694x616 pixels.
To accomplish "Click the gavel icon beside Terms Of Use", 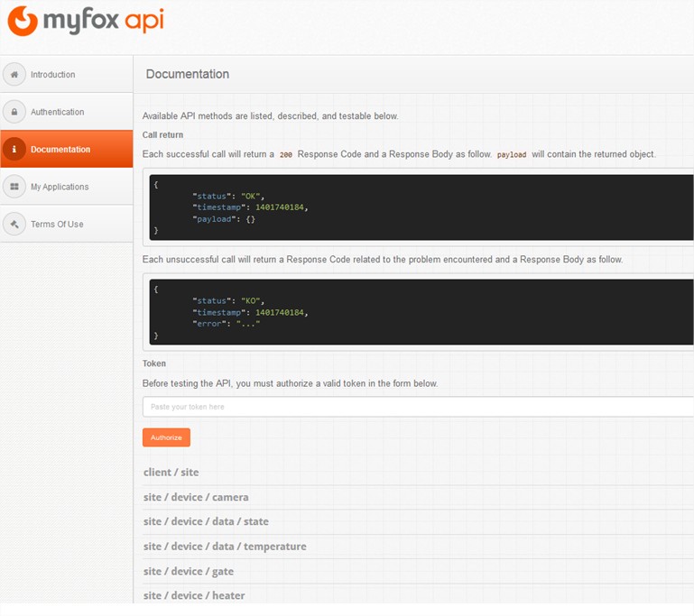I will [x=14, y=225].
